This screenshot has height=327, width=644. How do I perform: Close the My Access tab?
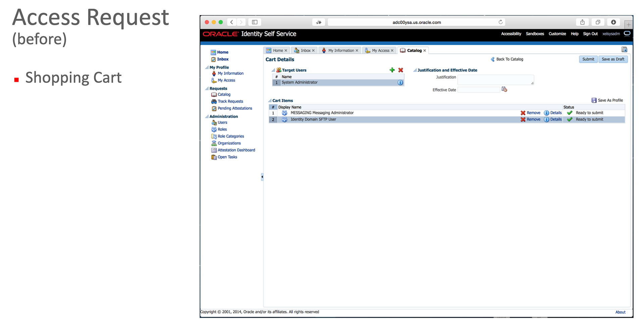pos(392,51)
